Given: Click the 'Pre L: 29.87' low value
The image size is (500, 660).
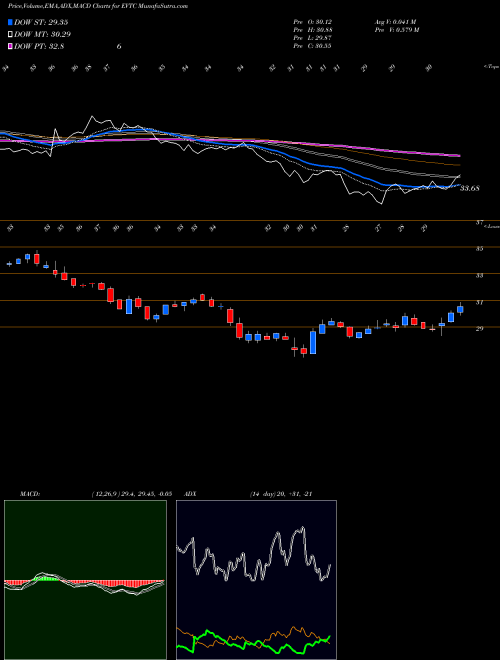Looking at the screenshot, I should (x=313, y=37).
